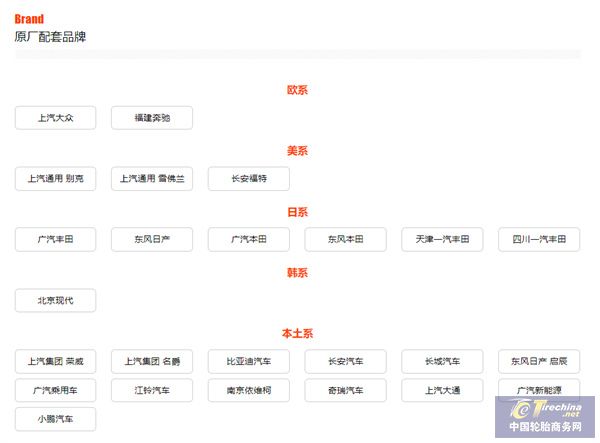Choose the 东风日产 brand button
600x443 pixels.
tap(152, 239)
